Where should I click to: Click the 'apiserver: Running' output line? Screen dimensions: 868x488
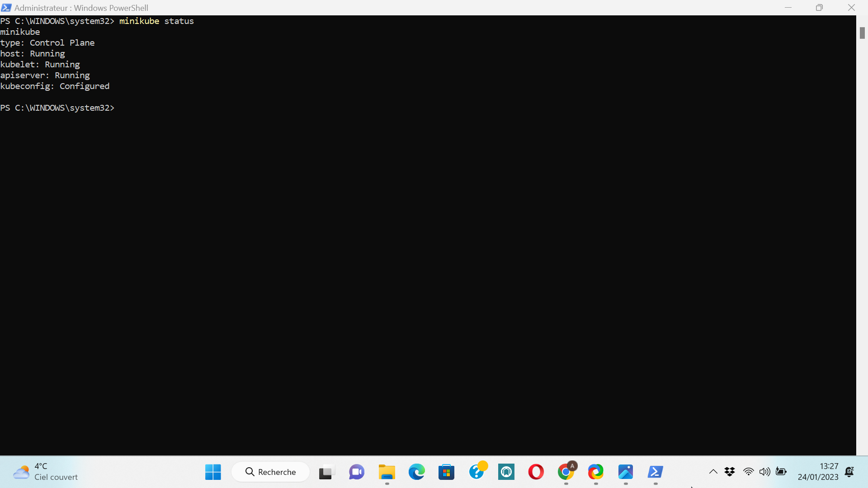coord(45,75)
